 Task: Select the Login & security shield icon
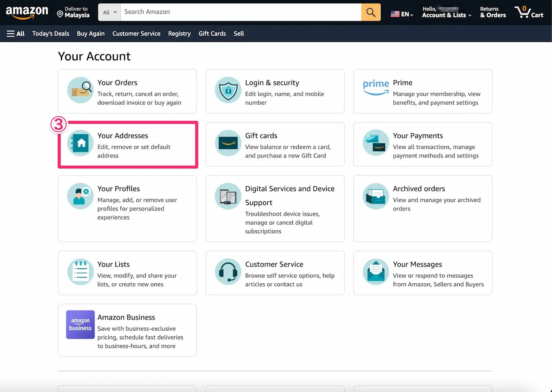click(228, 90)
